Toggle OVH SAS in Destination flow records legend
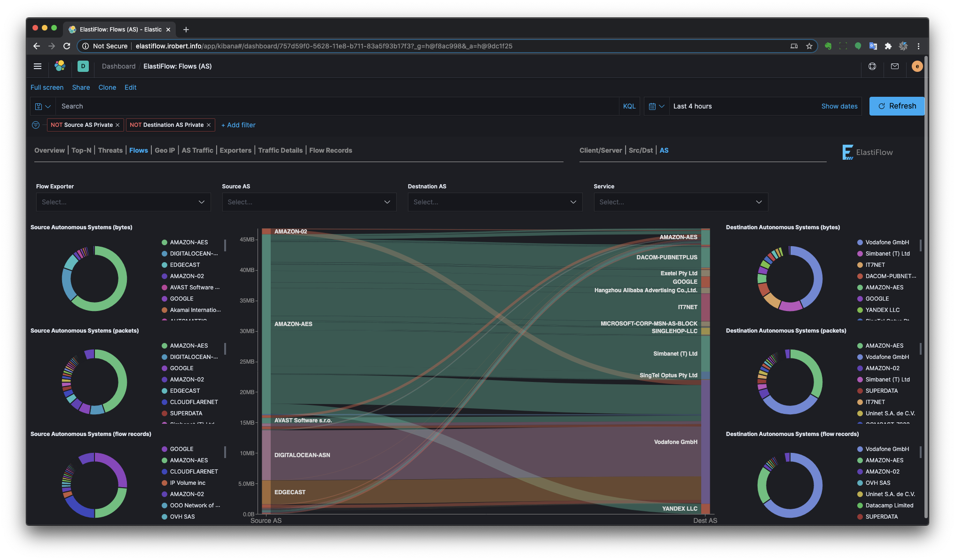955x560 pixels. click(877, 483)
